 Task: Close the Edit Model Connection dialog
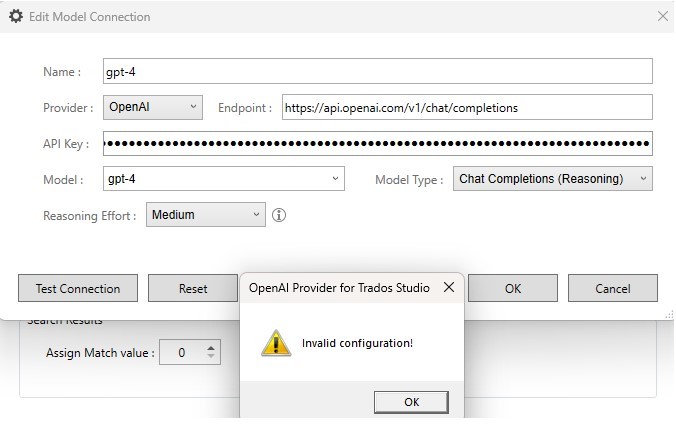[662, 16]
